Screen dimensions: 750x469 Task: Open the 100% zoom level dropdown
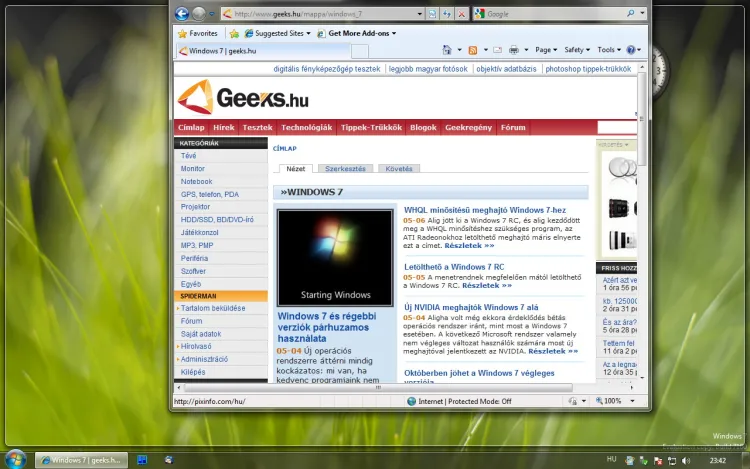pyautogui.click(x=615, y=401)
